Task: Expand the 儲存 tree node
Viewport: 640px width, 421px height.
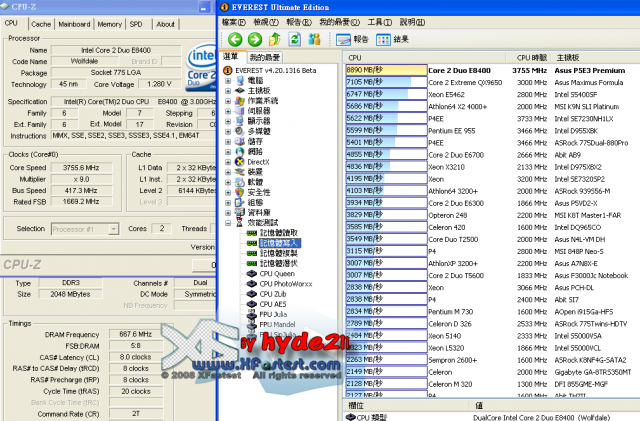Action: coord(228,142)
